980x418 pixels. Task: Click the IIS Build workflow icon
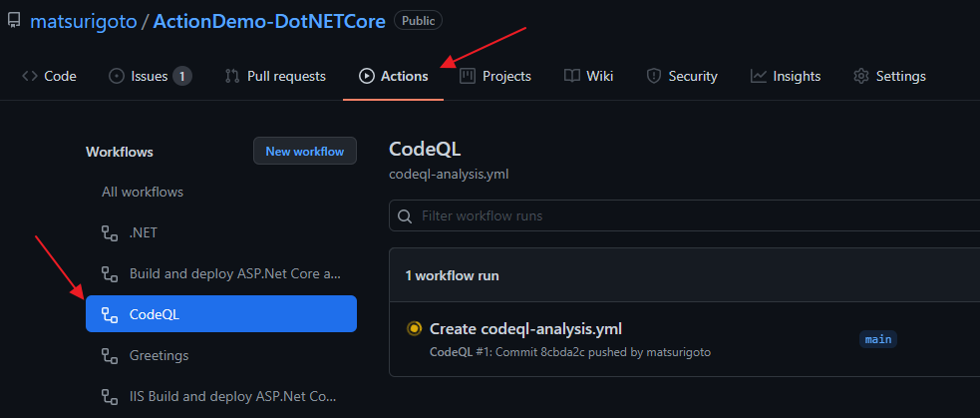tap(110, 396)
